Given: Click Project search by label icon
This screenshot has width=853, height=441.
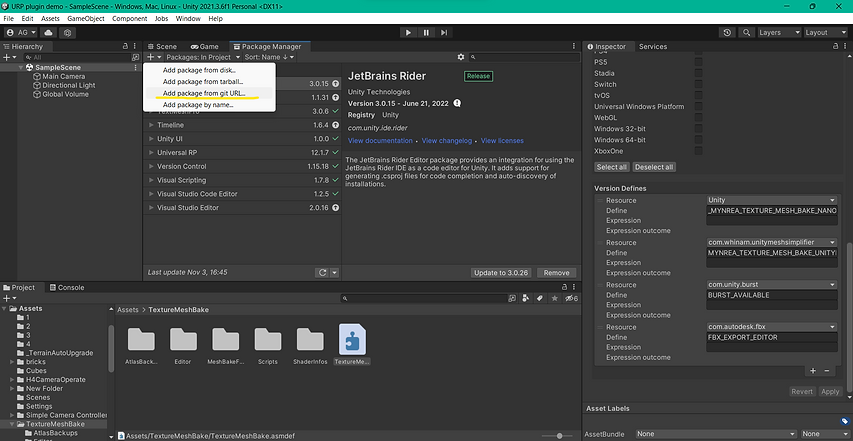Looking at the screenshot, I should pos(540,298).
